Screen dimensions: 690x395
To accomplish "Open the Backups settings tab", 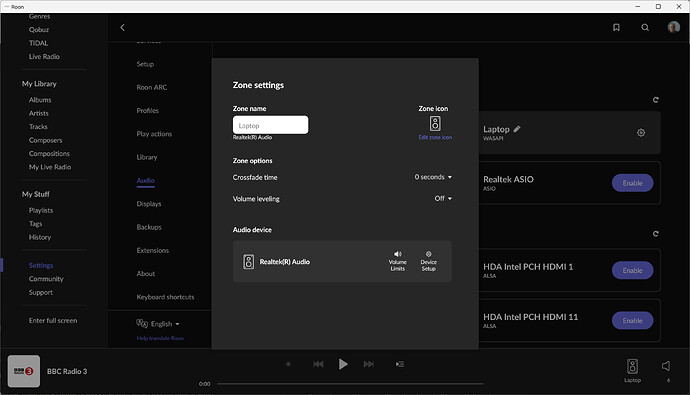I will tap(149, 227).
